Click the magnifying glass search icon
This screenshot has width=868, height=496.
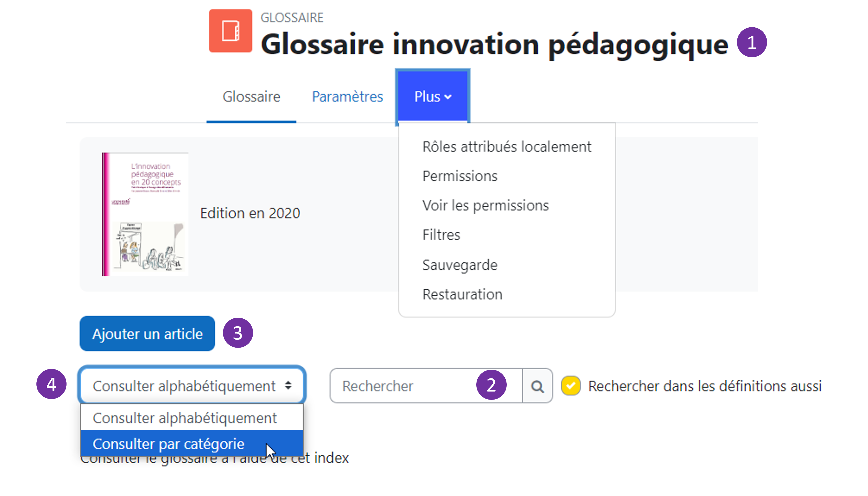pyautogui.click(x=537, y=386)
